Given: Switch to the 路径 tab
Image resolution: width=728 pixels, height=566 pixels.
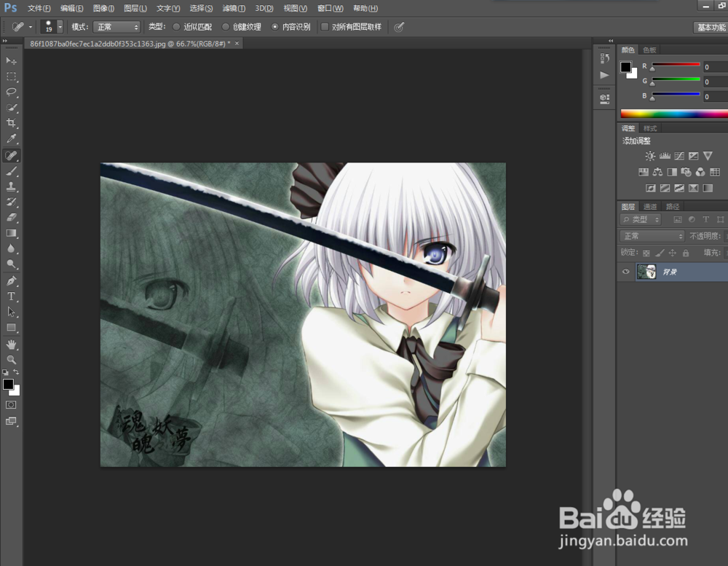Looking at the screenshot, I should coord(673,207).
